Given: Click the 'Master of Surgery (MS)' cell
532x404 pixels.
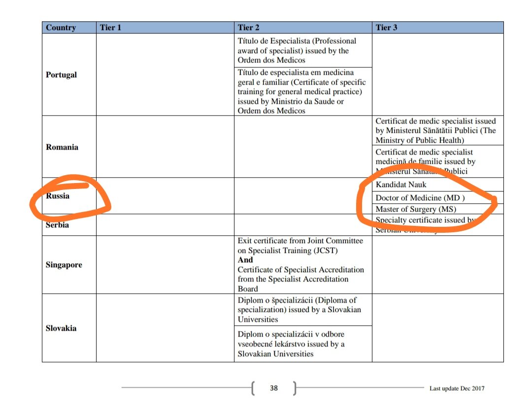Looking at the screenshot, I should (438, 209).
